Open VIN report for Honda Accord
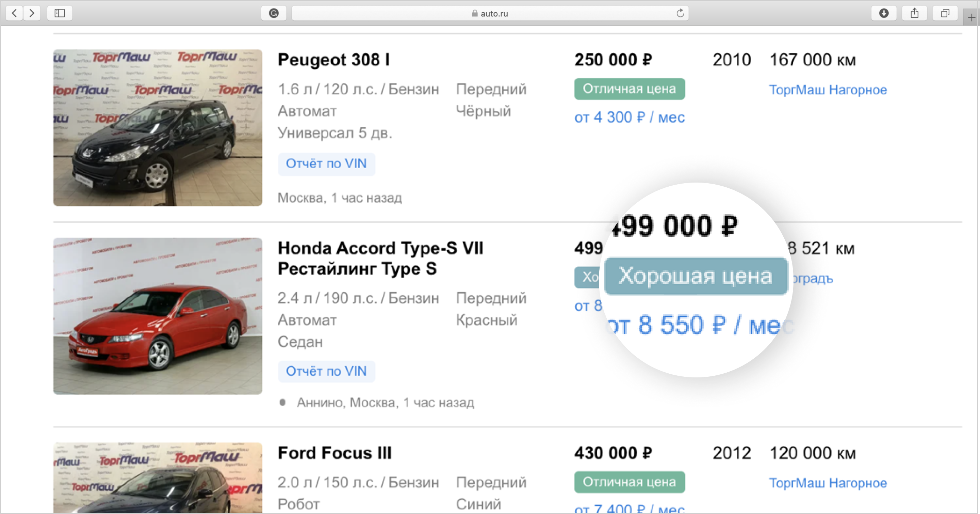This screenshot has width=980, height=514. pyautogui.click(x=326, y=371)
